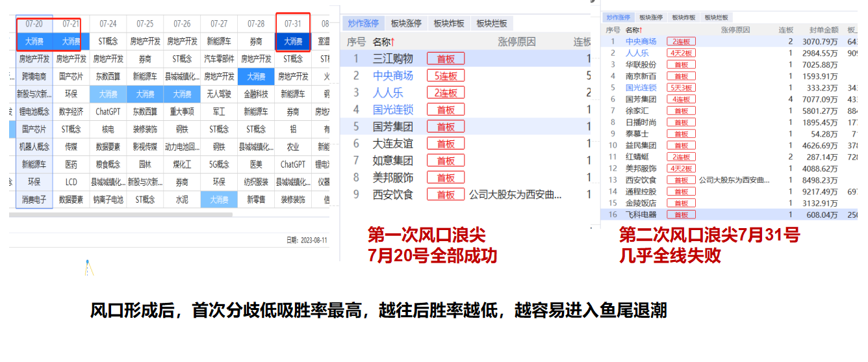Click the 7025.88万 amount value
868x362 pixels.
tap(821, 64)
